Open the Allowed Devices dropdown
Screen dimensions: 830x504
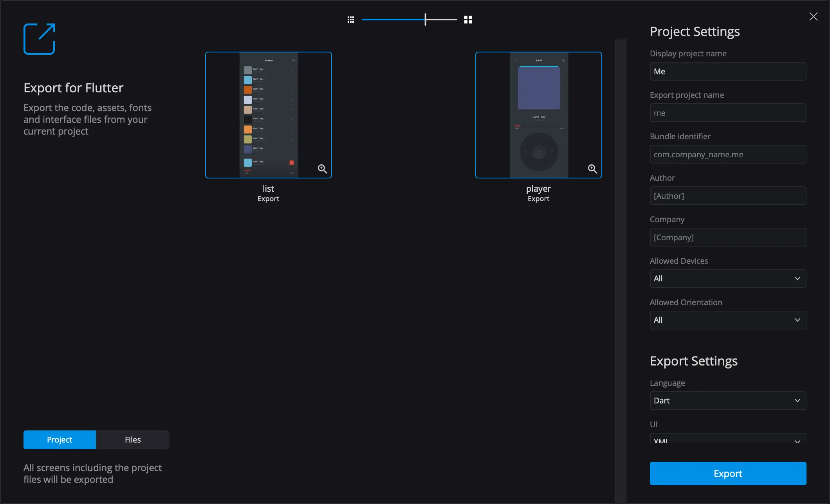pyautogui.click(x=727, y=279)
